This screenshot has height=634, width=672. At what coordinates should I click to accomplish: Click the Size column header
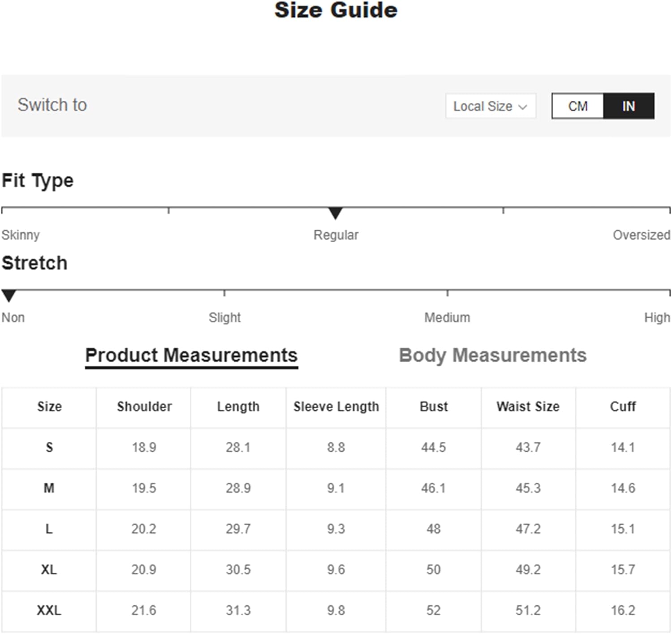49,407
